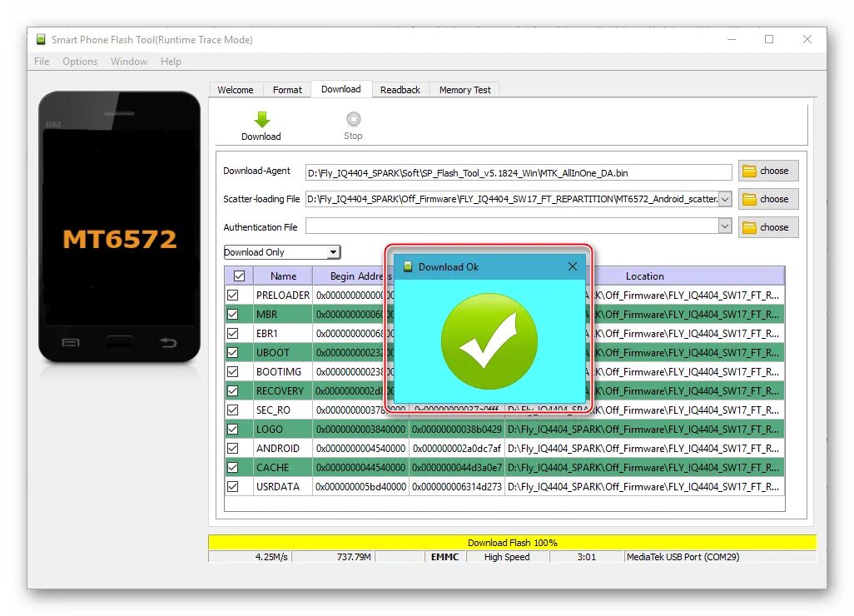Viewport: 854px width, 616px height.
Task: Click the Stop icon in toolbar
Action: click(354, 119)
